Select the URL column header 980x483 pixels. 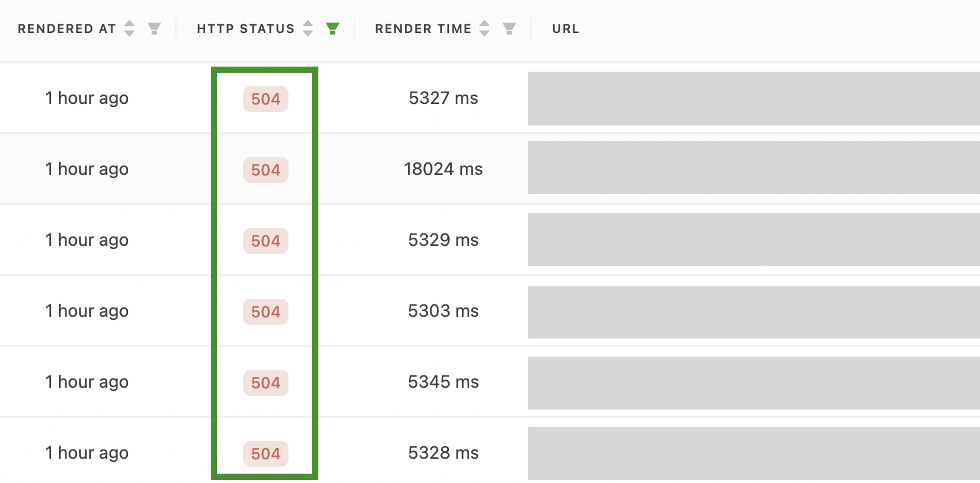[565, 28]
